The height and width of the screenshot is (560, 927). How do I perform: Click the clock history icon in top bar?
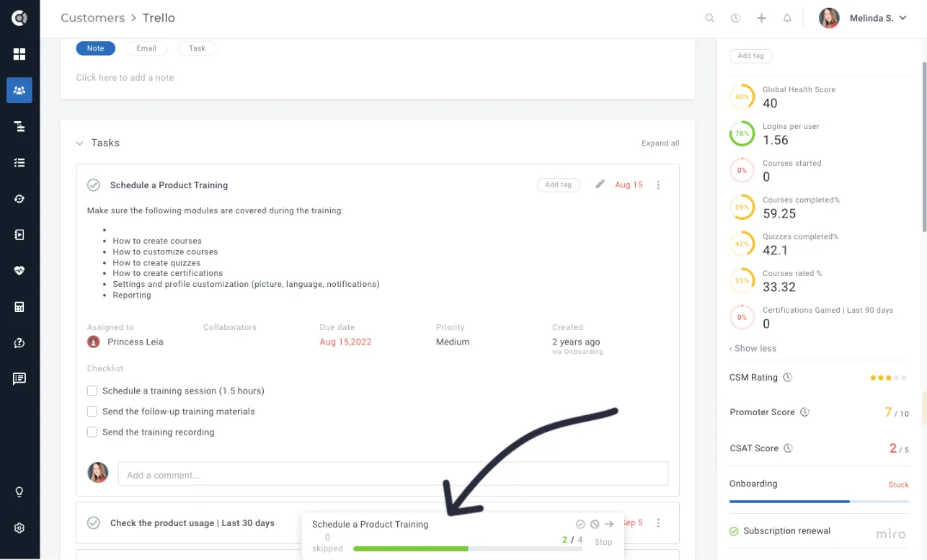tap(735, 18)
